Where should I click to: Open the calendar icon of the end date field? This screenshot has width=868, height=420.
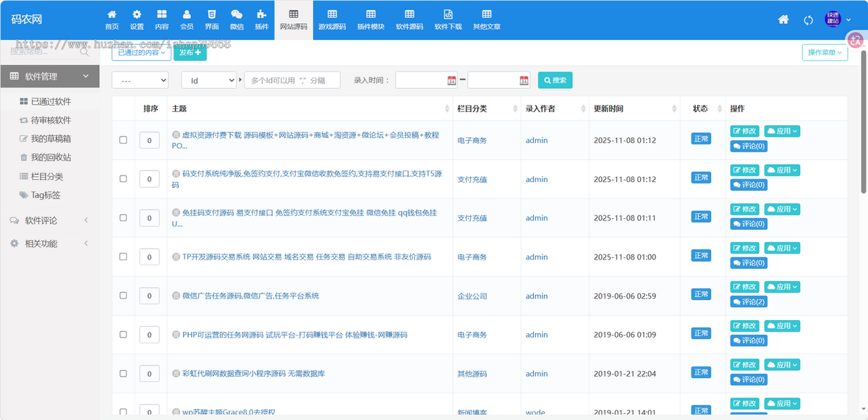(x=524, y=80)
